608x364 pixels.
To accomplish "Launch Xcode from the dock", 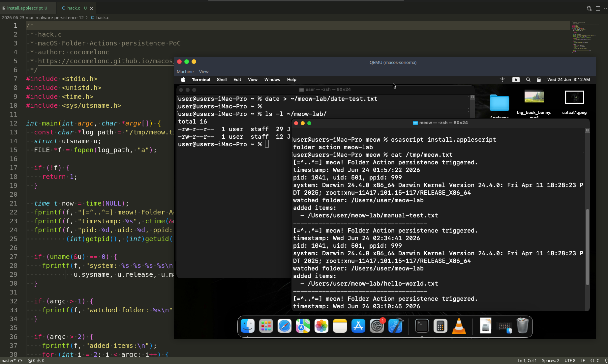I will click(395, 326).
